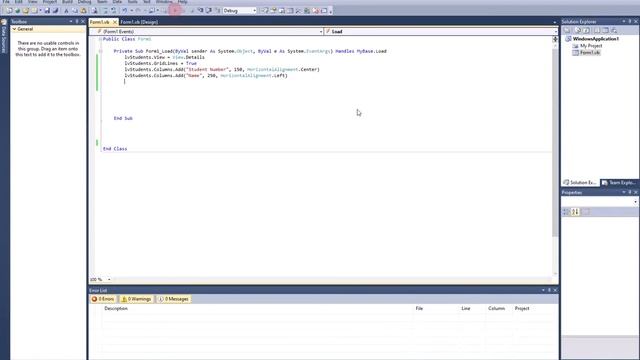This screenshot has width=640, height=360.
Task: Close the Toolbox panel
Action: 83,22
